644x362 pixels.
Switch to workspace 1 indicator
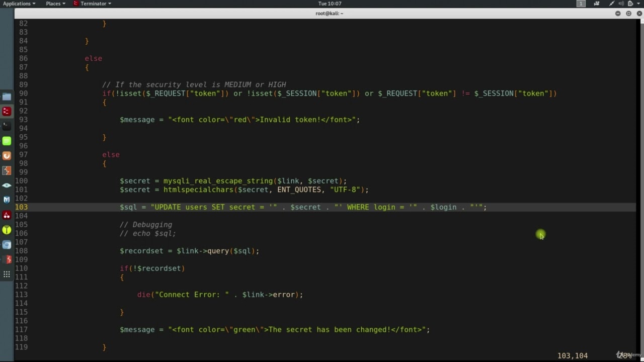point(581,4)
